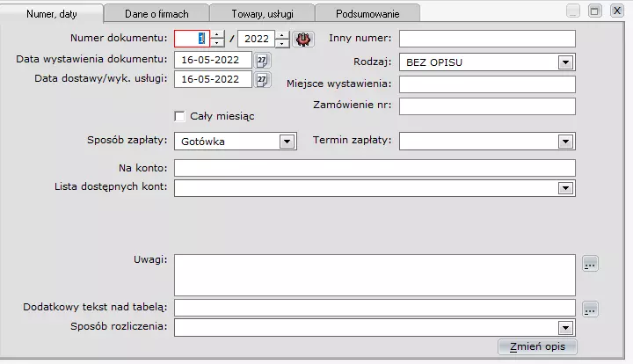Image resolution: width=633 pixels, height=364 pixels.
Task: Focus the Inny numer text field
Action: [x=487, y=39]
